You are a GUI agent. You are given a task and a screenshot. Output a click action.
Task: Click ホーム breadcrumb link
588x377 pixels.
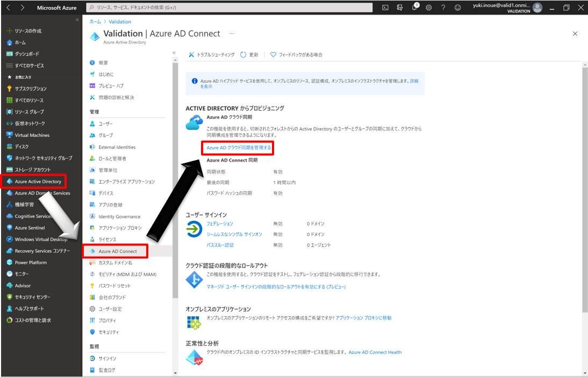(x=95, y=21)
